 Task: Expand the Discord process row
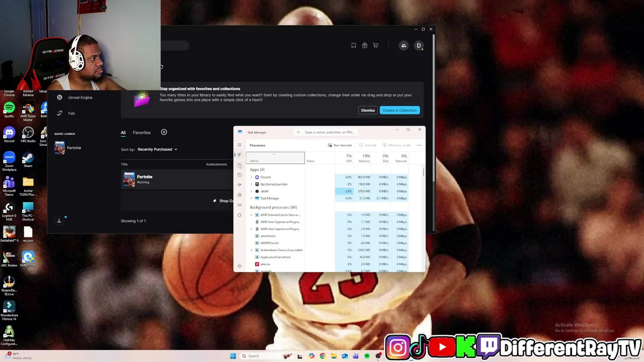point(252,177)
